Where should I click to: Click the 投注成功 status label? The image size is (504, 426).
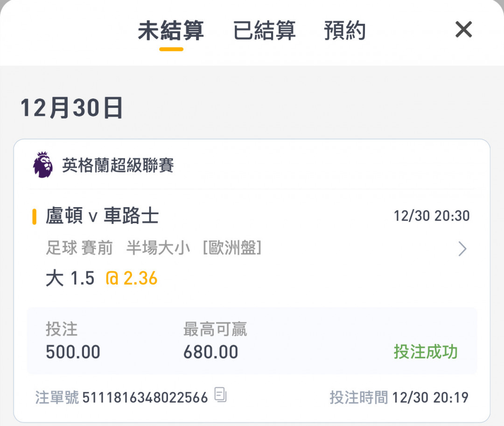click(x=425, y=352)
